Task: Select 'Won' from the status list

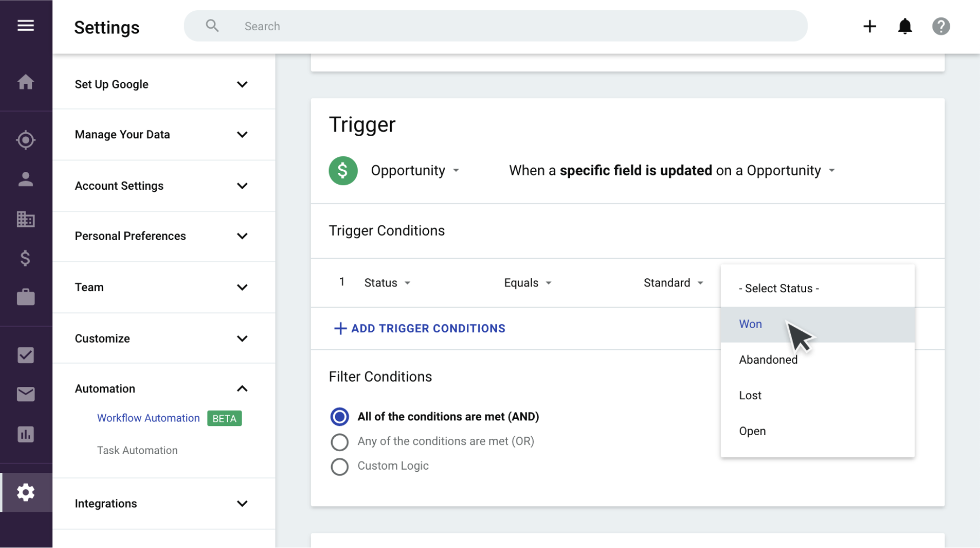Action: [750, 324]
